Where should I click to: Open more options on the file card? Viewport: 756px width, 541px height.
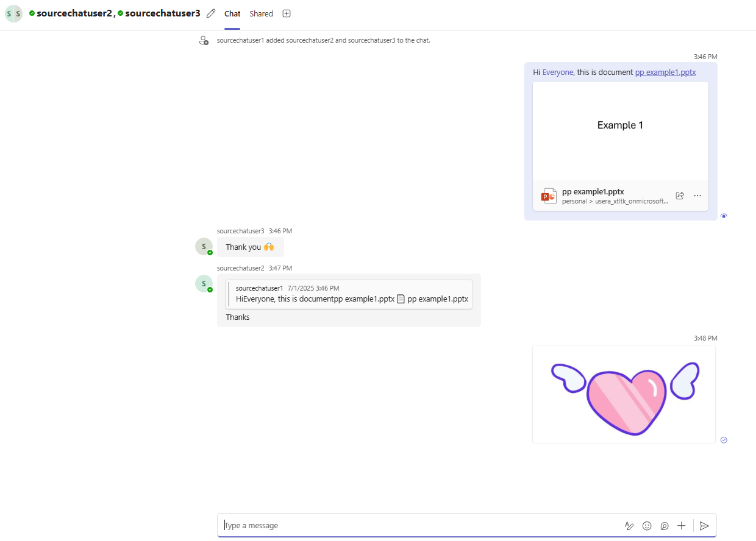pyautogui.click(x=697, y=196)
